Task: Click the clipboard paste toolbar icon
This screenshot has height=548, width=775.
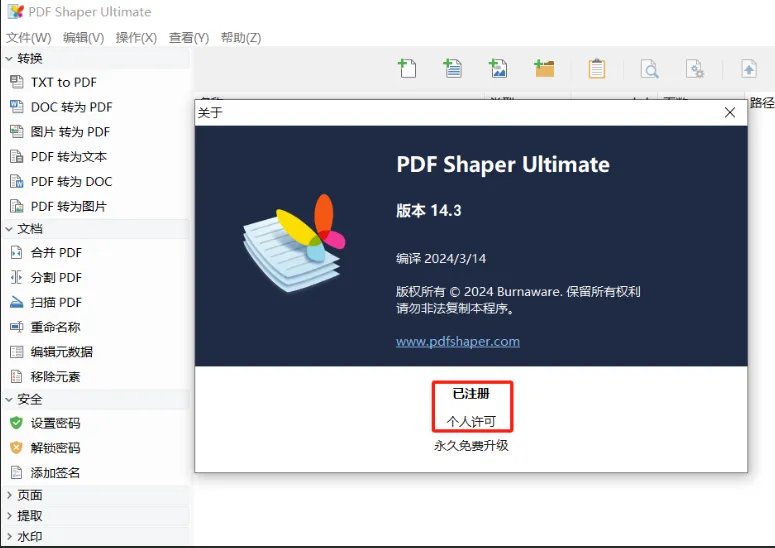Action: [597, 68]
